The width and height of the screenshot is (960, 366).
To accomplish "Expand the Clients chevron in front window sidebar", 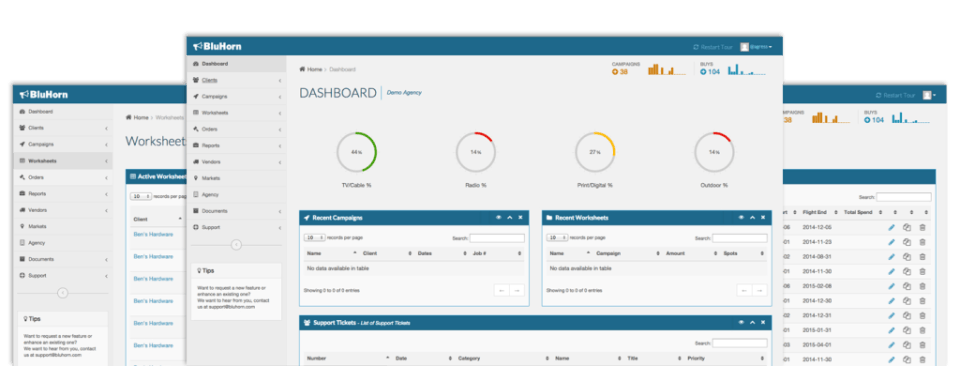I will tap(280, 80).
